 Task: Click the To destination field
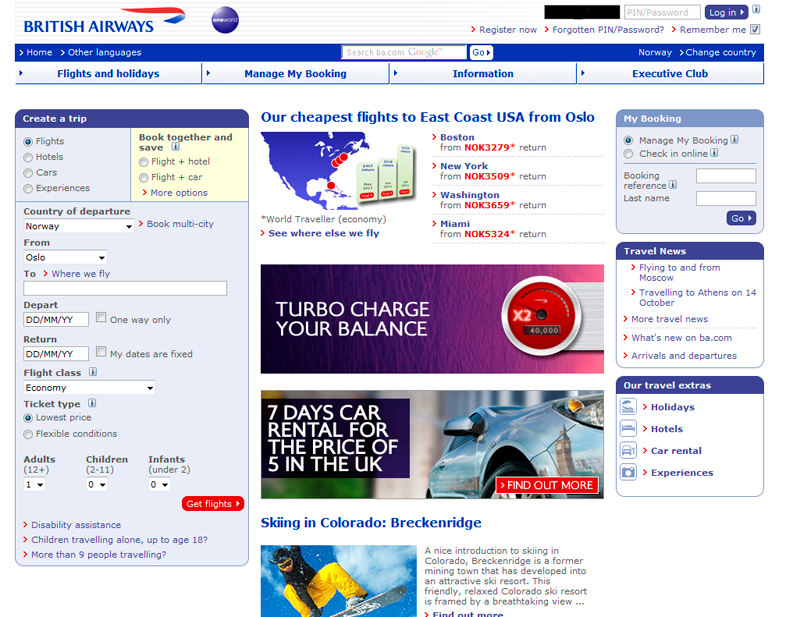[x=125, y=288]
